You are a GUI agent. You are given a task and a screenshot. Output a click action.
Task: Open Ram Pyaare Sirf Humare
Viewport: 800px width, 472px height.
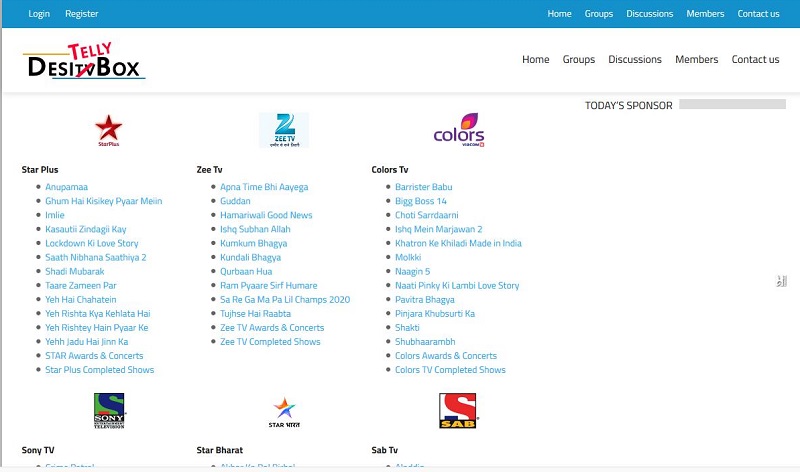pyautogui.click(x=268, y=285)
